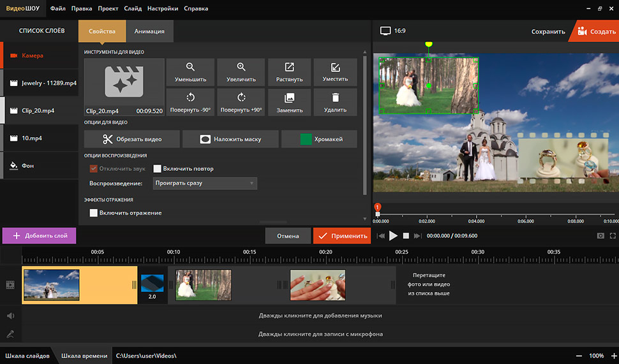Viewport: 619px width, 364px height.
Task: Click the Уменьшить zoom-out tool
Action: click(x=190, y=72)
